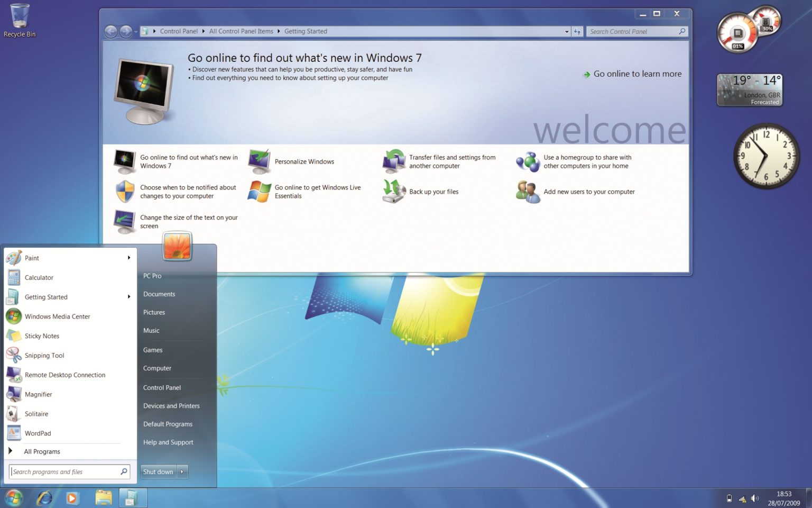Click Go online to get Windows Live Essentials
The width and height of the screenshot is (812, 508).
317,192
